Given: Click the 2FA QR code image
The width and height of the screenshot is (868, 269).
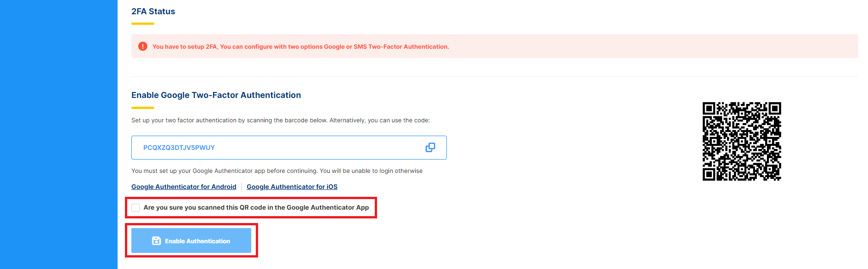Looking at the screenshot, I should 742,141.
